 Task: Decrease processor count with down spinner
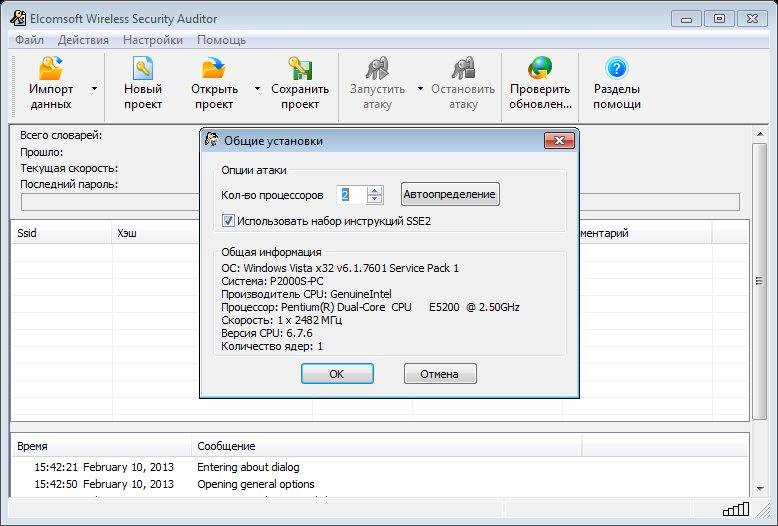pyautogui.click(x=375, y=199)
